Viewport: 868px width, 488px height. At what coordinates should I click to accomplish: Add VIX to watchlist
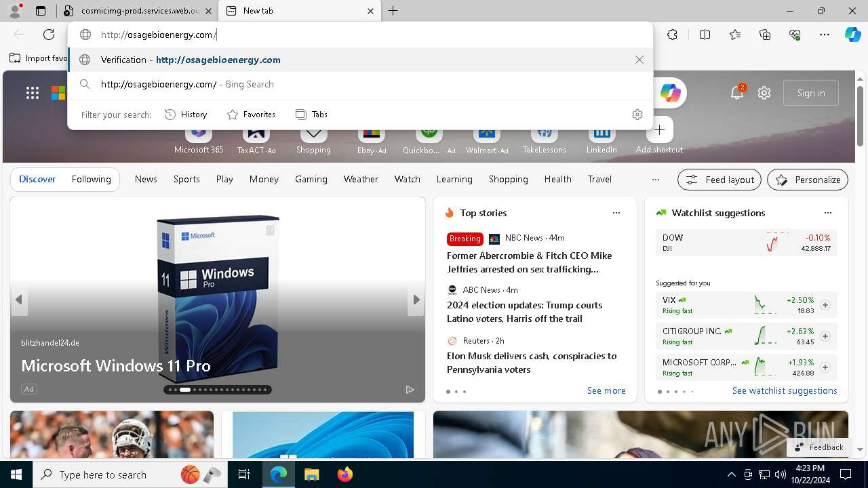click(825, 305)
